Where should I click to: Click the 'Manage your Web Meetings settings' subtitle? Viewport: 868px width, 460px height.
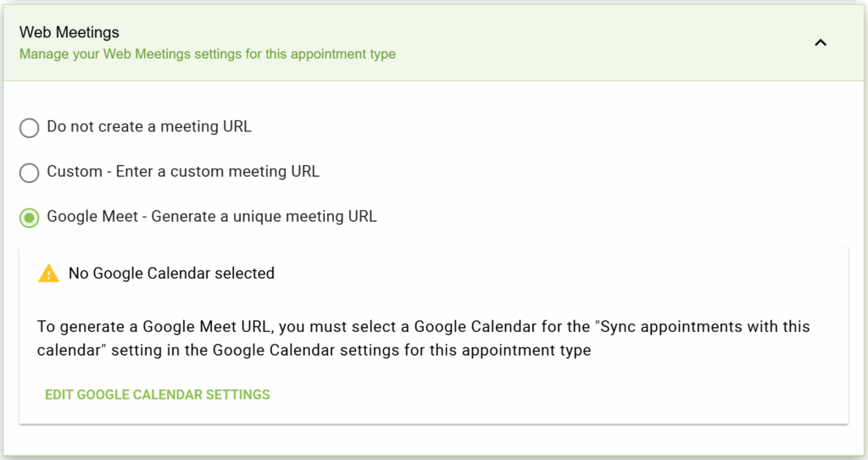(208, 54)
